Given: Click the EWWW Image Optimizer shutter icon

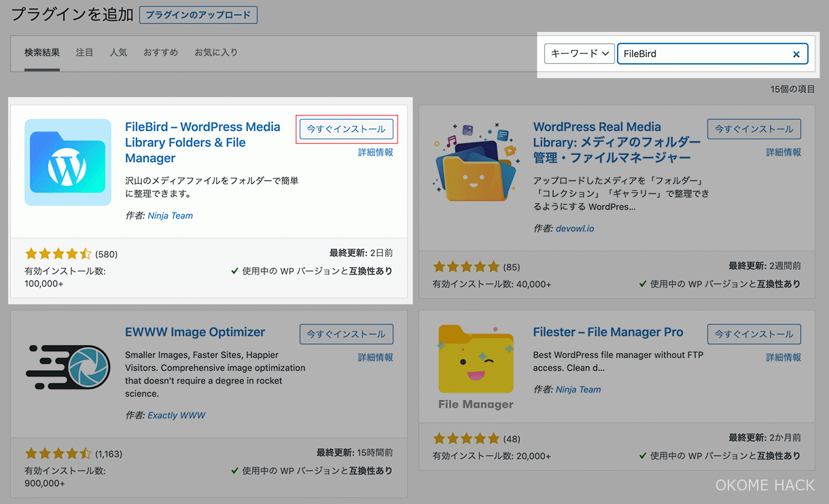Looking at the screenshot, I should click(x=68, y=367).
